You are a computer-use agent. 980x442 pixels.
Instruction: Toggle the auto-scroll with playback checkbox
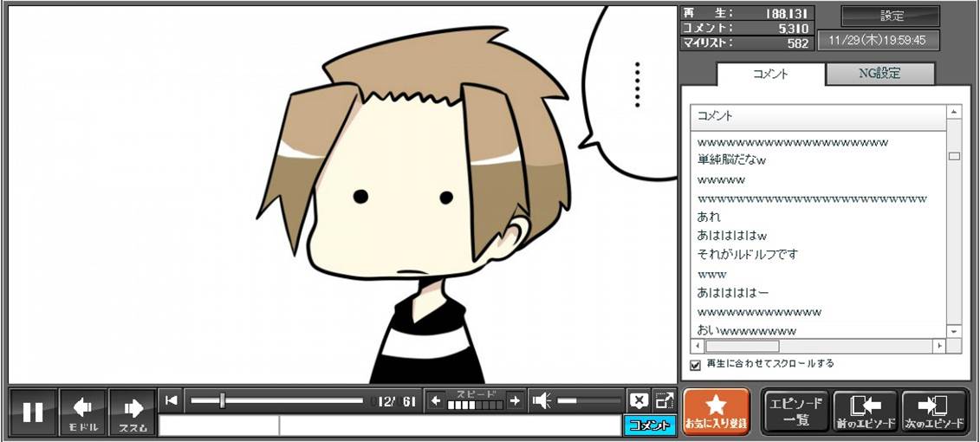695,365
